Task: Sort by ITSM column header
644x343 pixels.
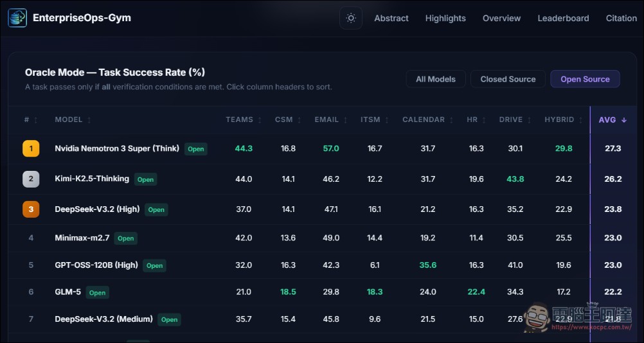Action: [375, 120]
